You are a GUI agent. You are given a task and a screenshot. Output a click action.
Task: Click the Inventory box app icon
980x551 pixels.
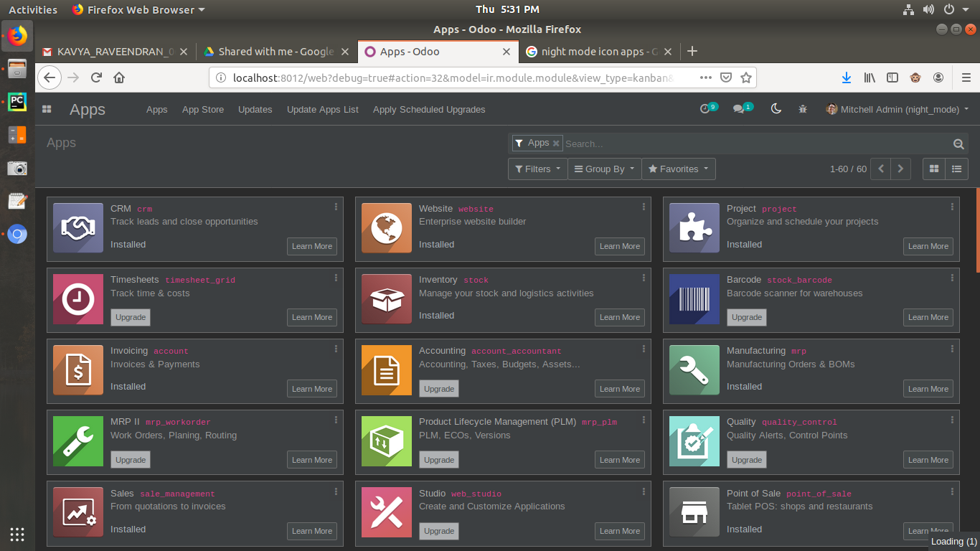(x=387, y=299)
